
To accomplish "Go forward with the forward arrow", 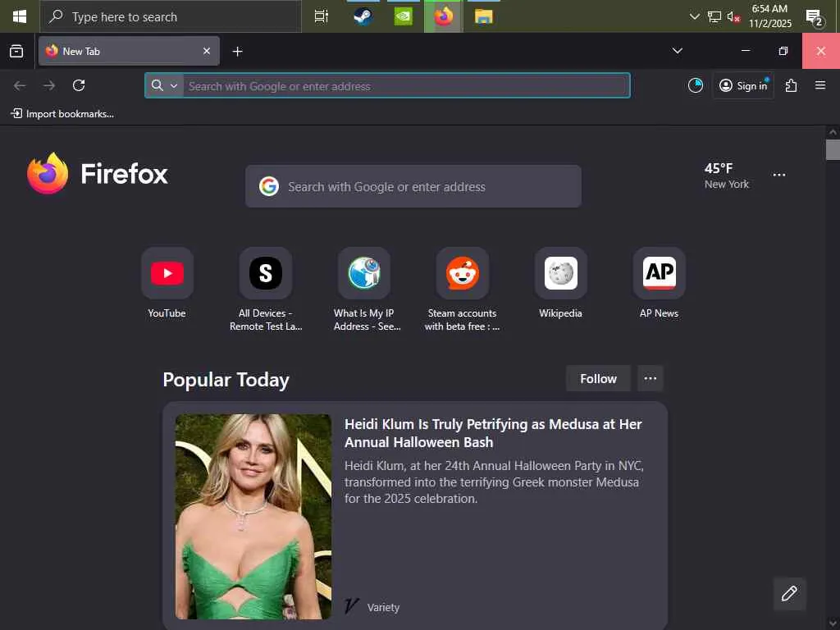I will (49, 85).
